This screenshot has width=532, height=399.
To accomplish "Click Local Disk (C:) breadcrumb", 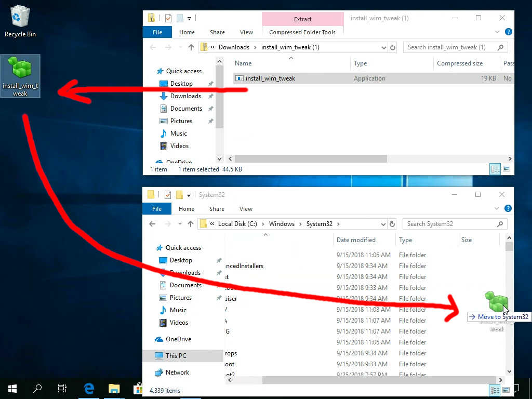I will tap(237, 224).
